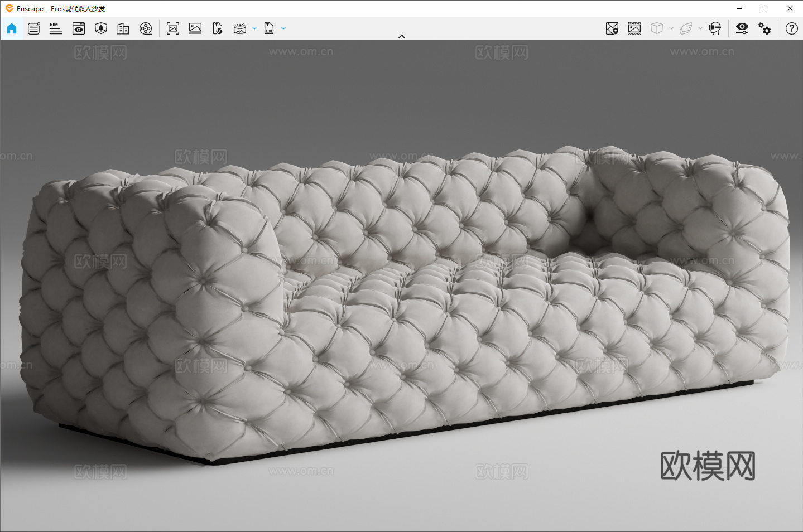Open the video editor film reel icon
803x532 pixels.
click(x=146, y=28)
